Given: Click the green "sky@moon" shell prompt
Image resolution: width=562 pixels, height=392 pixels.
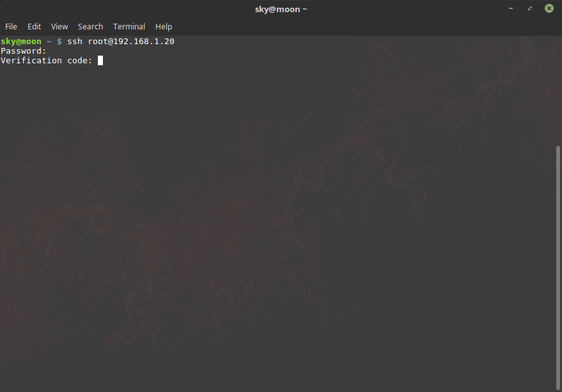Looking at the screenshot, I should [x=21, y=42].
